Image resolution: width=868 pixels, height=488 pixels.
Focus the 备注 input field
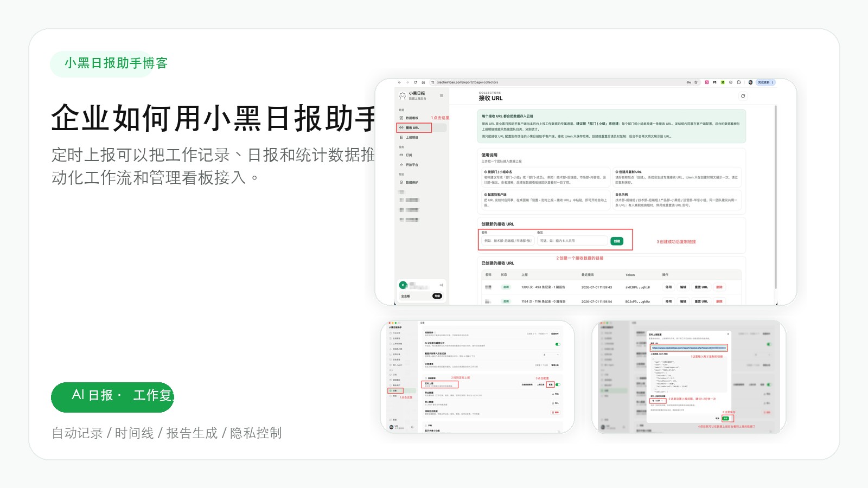(572, 241)
